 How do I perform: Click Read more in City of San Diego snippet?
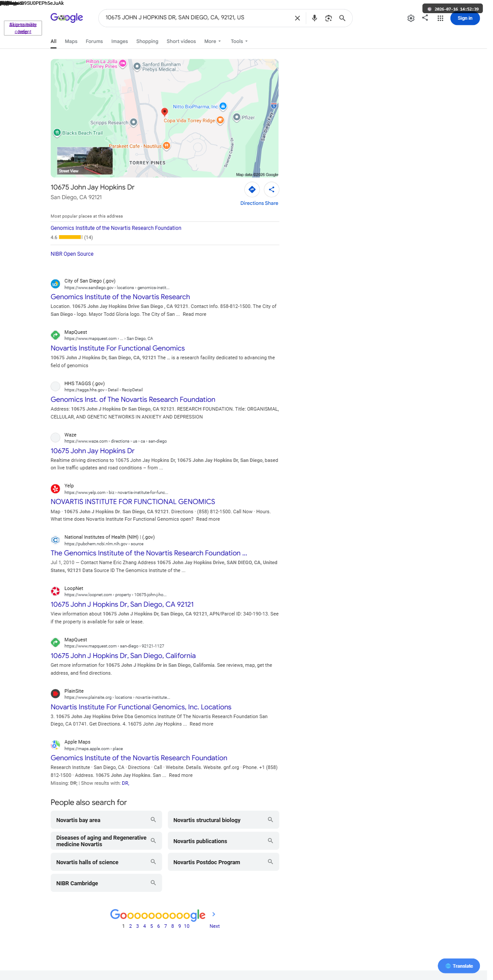(x=194, y=314)
